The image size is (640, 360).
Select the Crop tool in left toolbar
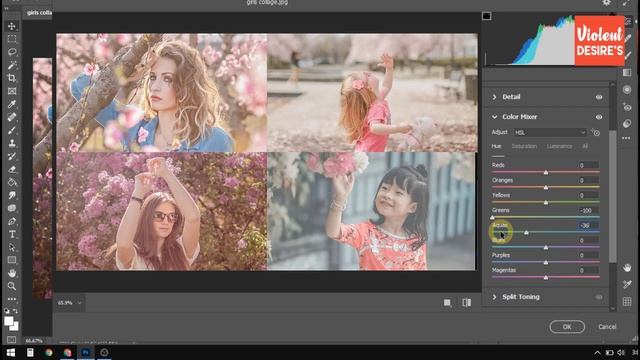[12, 78]
